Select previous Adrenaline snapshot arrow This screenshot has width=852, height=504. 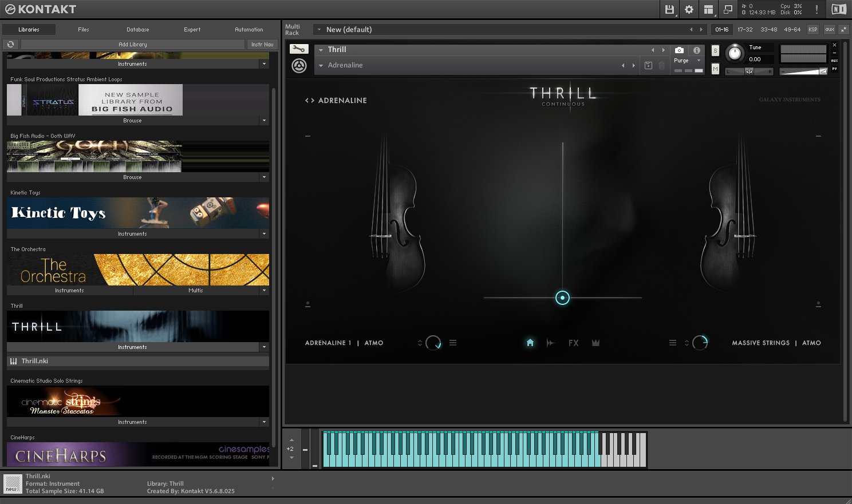click(623, 65)
